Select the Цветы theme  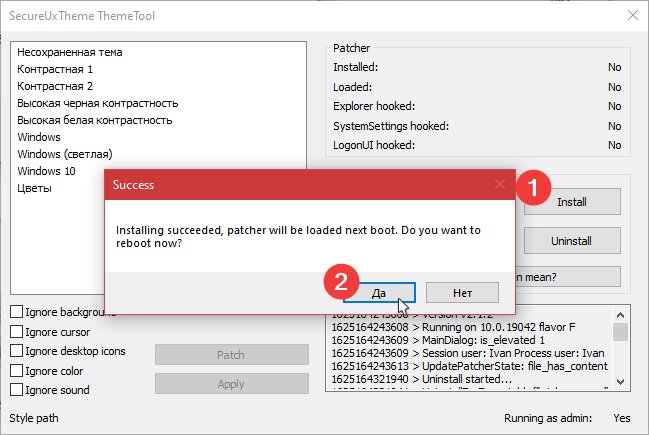(x=34, y=188)
